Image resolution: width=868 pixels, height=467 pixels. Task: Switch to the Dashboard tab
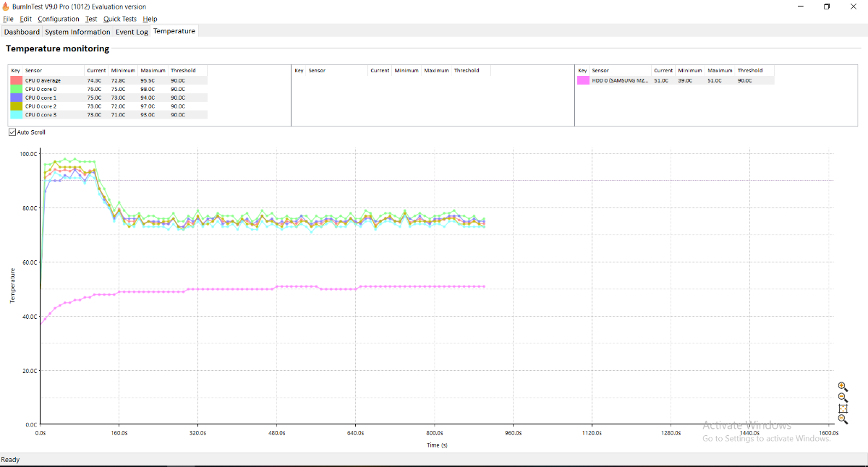coord(22,32)
